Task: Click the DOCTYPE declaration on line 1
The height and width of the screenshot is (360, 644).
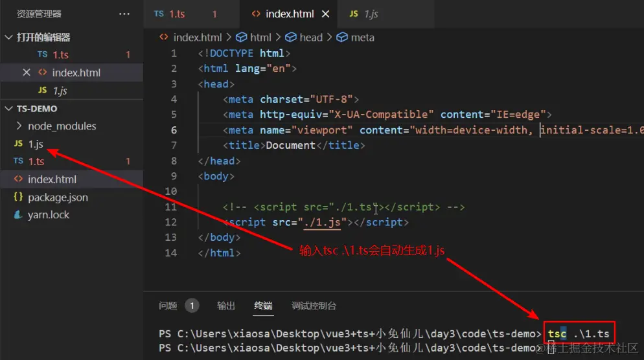Action: (x=244, y=53)
